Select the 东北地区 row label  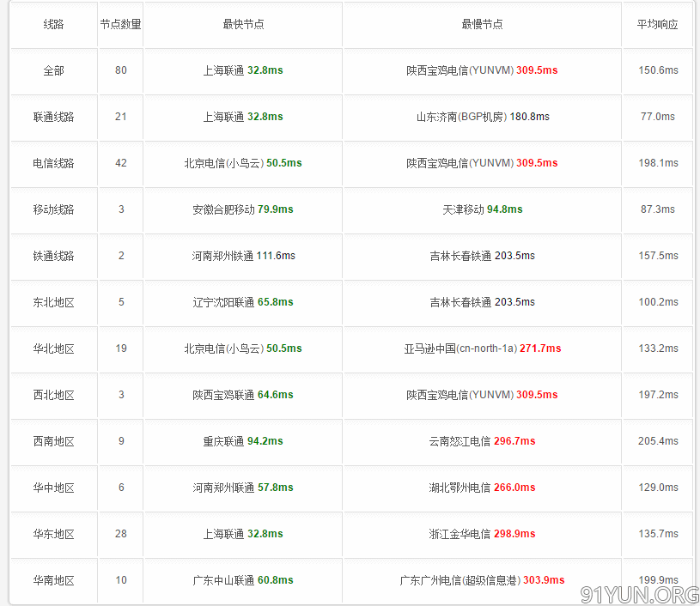pos(53,302)
